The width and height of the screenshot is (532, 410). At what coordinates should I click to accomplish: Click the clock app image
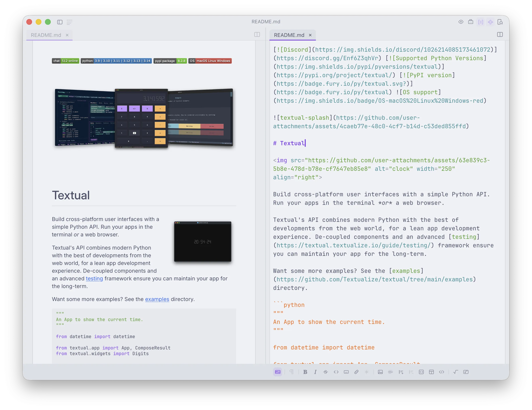coord(203,241)
